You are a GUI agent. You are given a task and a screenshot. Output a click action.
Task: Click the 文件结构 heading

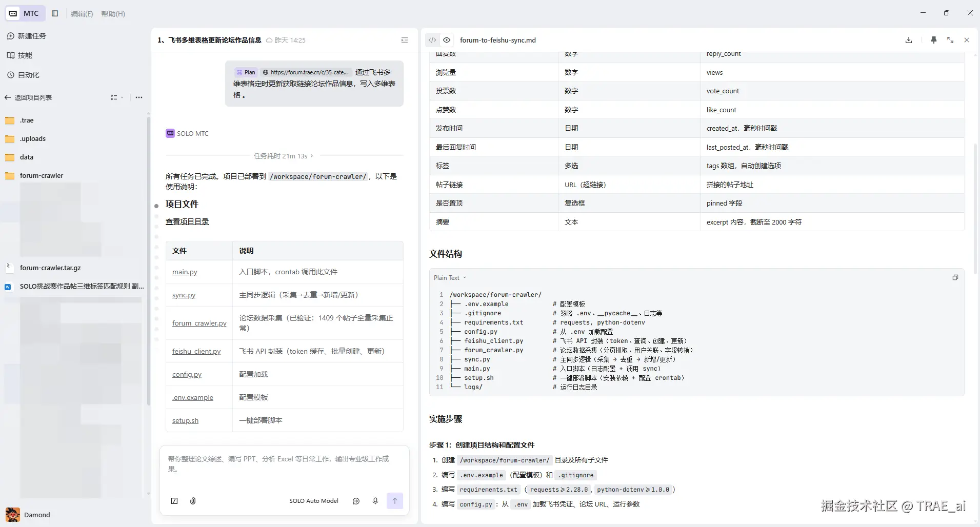pos(446,254)
